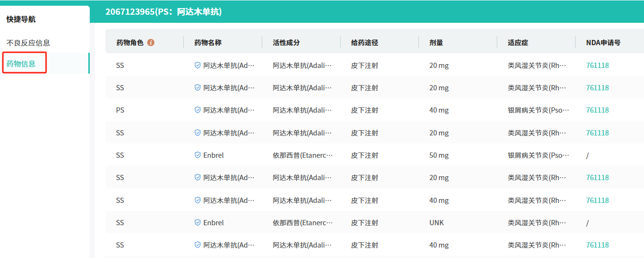This screenshot has height=258, width=644.
Task: Open 不良反应信息 in the quick navigation
Action: pyautogui.click(x=28, y=43)
